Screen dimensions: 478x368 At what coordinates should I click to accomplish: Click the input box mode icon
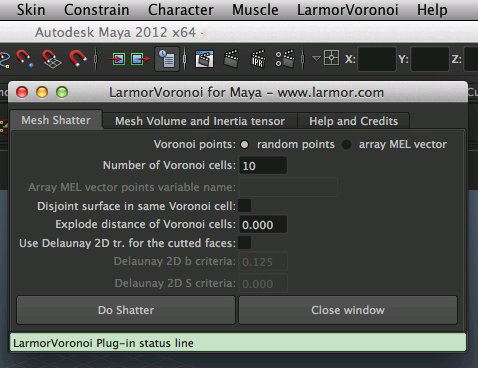pyautogui.click(x=331, y=58)
